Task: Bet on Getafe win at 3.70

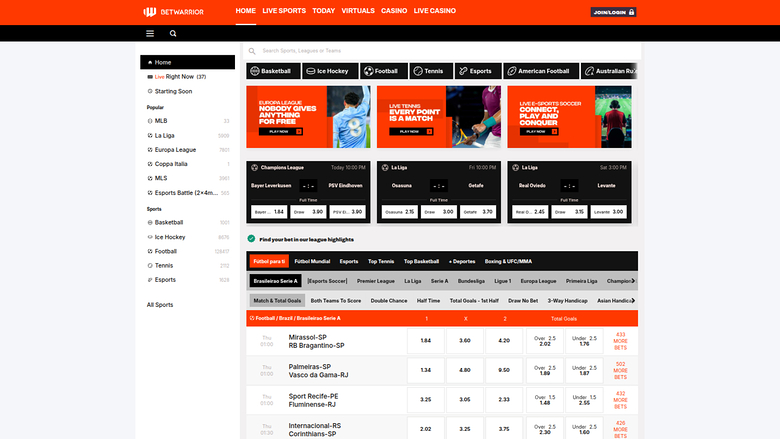Action: pyautogui.click(x=478, y=212)
